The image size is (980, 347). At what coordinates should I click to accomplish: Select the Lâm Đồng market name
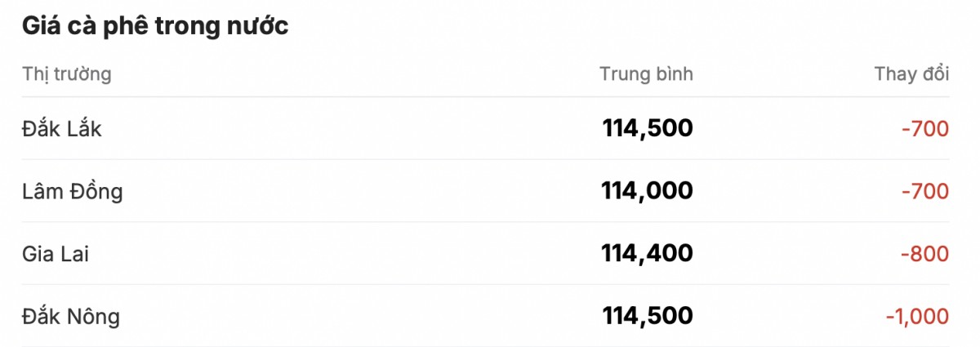tap(73, 191)
